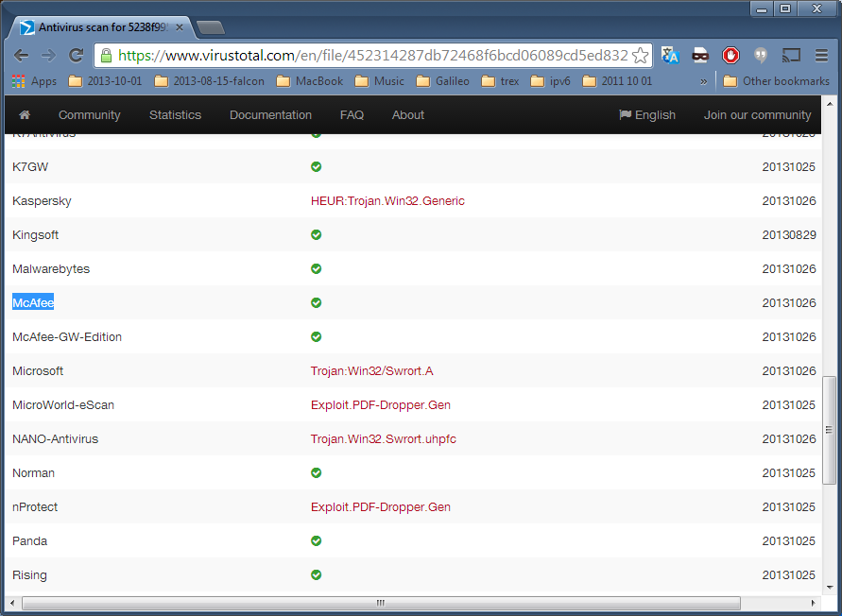Image resolution: width=842 pixels, height=616 pixels.
Task: Open the About menu item
Action: tap(408, 115)
